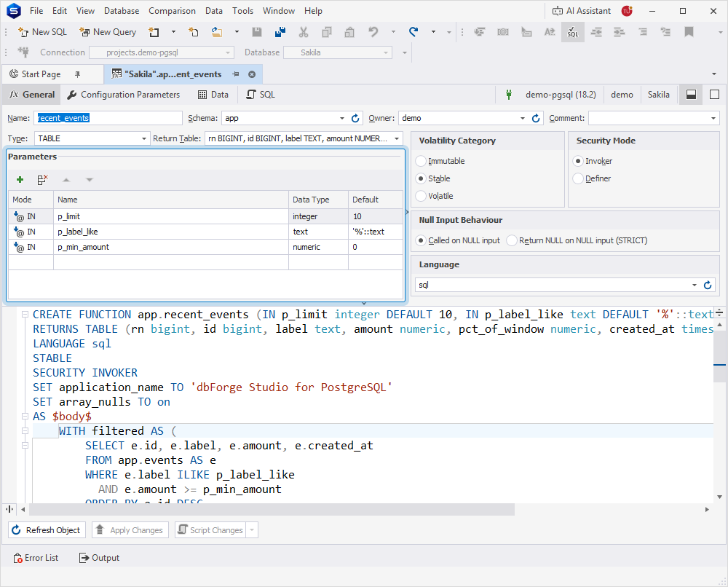The height and width of the screenshot is (587, 728).
Task: Click the decrease indent icon
Action: 596,32
